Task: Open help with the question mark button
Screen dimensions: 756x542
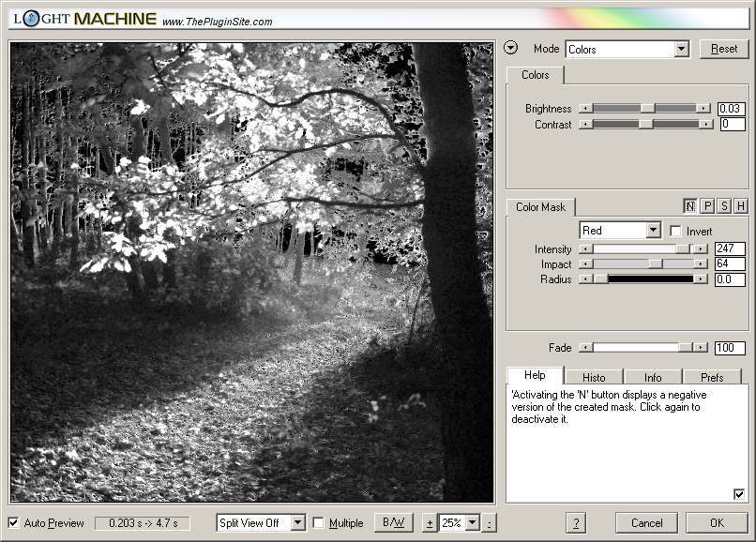Action: point(576,523)
